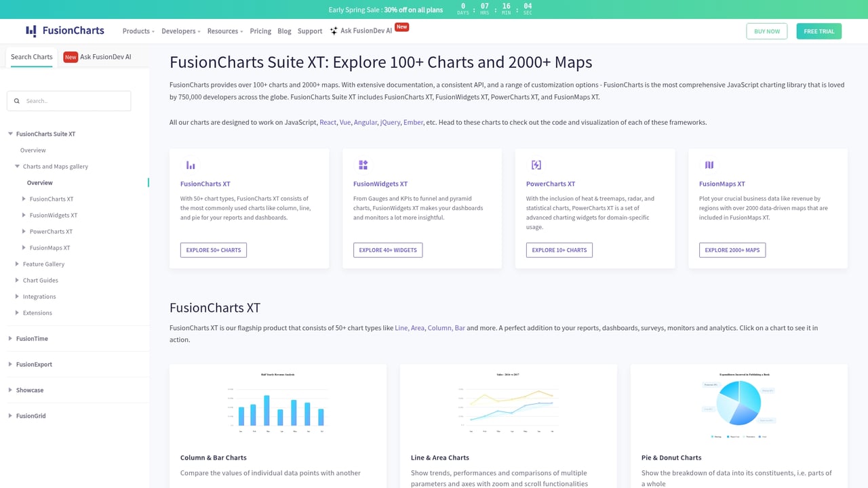The height and width of the screenshot is (488, 868).
Task: Click the grid icon on the FusionWidgets XT card
Action: click(x=363, y=164)
